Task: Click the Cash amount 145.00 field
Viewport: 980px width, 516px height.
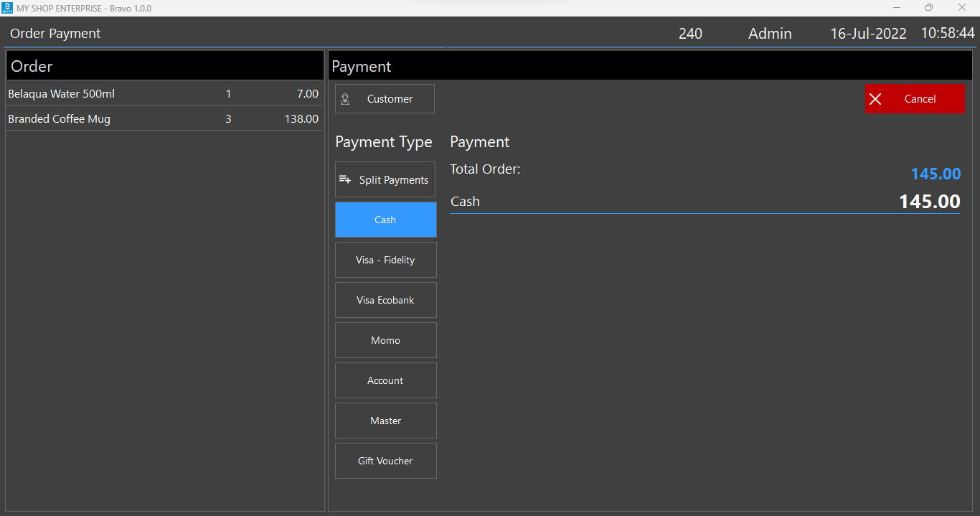Action: pyautogui.click(x=929, y=202)
